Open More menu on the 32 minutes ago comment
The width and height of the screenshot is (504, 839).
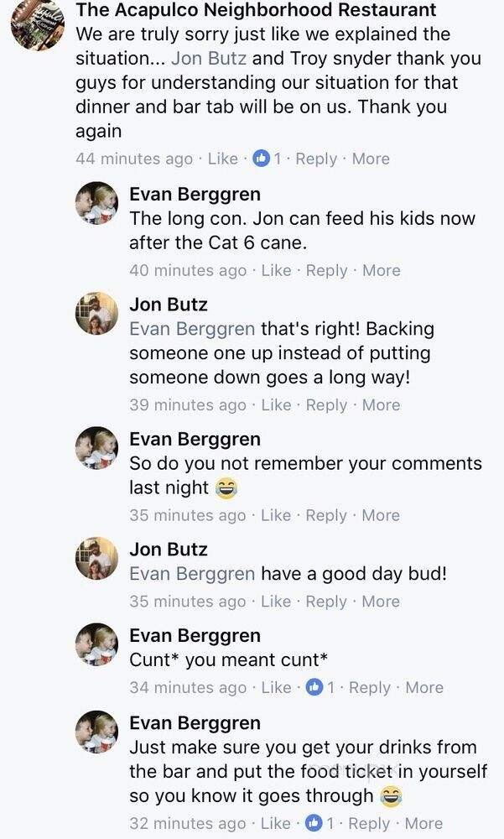423,823
